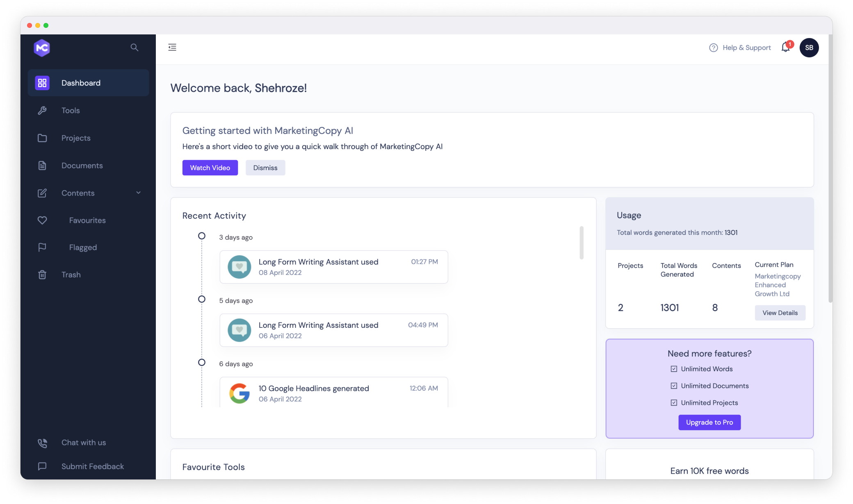Select Favourites under Contents
Viewport: 853px width, 504px height.
click(87, 220)
